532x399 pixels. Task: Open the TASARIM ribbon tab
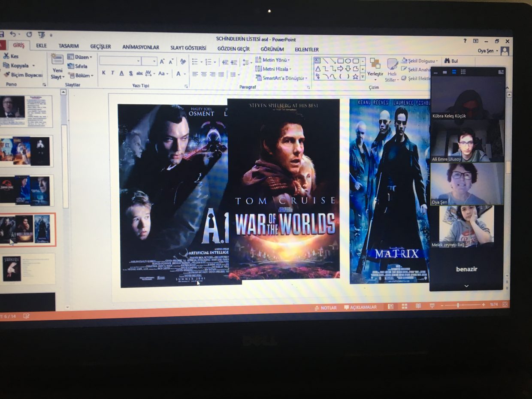coord(69,46)
